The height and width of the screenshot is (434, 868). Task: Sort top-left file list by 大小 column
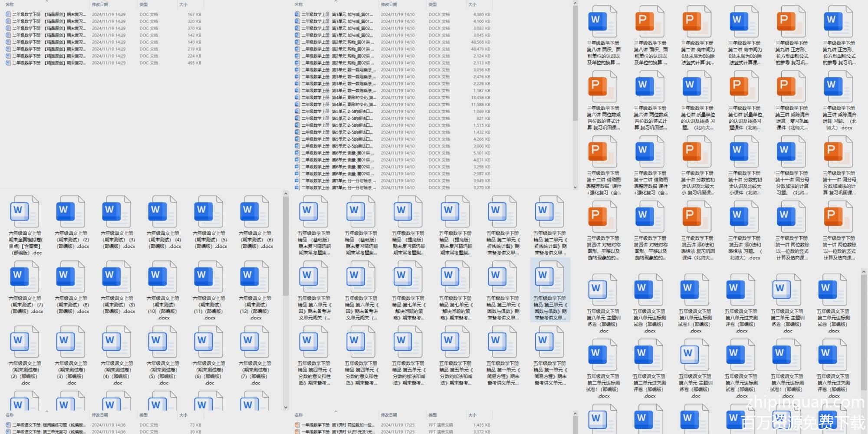[184, 4]
